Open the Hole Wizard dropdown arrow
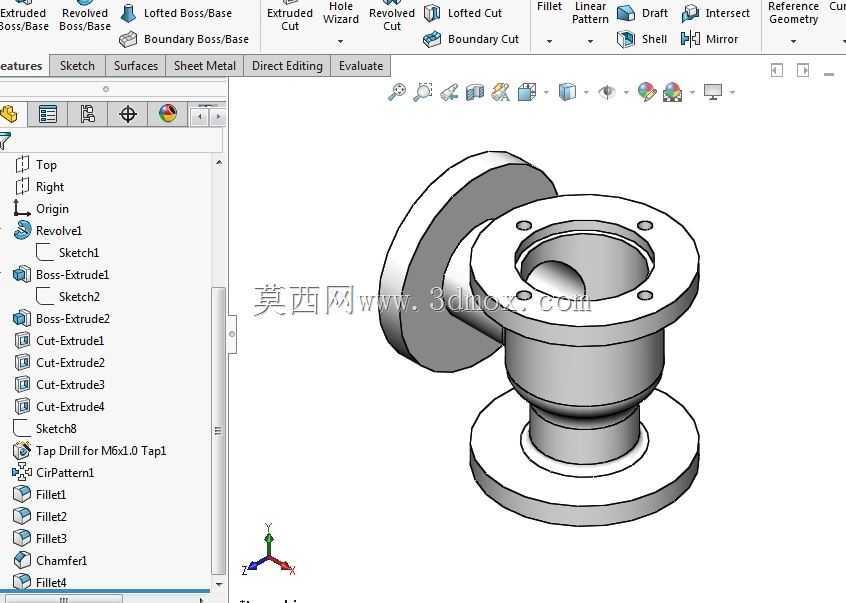 340,41
